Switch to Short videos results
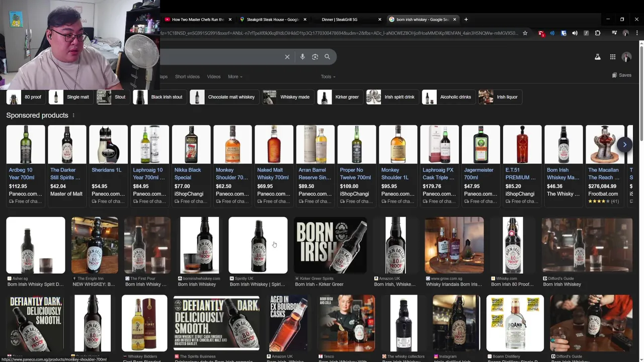Viewport: 644px width, 362px height. 187,77
